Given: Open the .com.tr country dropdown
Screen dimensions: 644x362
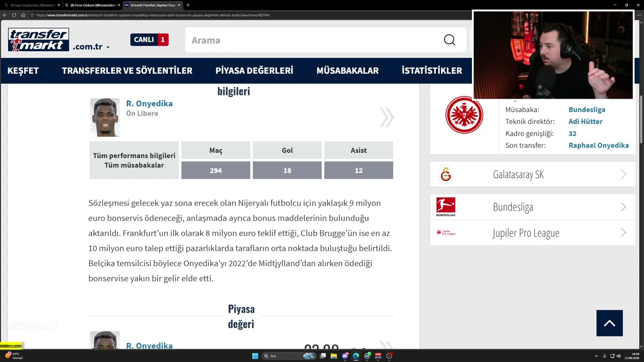Looking at the screenshot, I should (91, 47).
